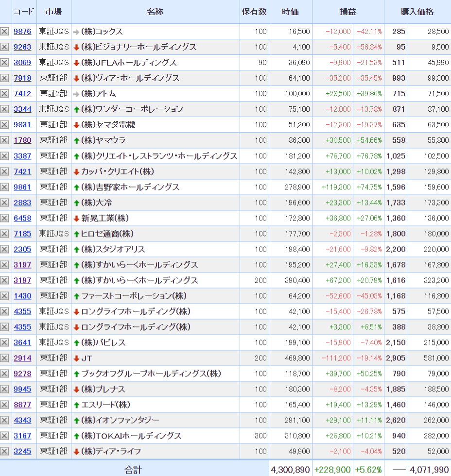Delete the 大冷 row

click(4, 203)
